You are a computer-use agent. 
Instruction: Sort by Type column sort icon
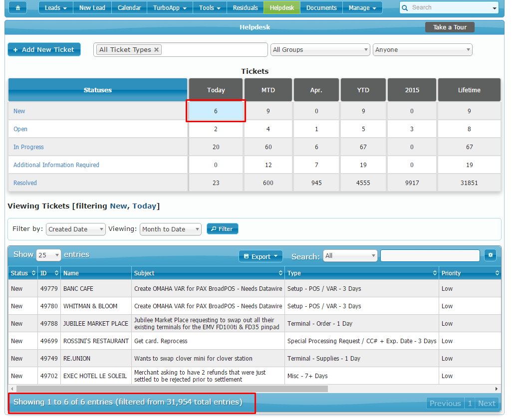435,273
